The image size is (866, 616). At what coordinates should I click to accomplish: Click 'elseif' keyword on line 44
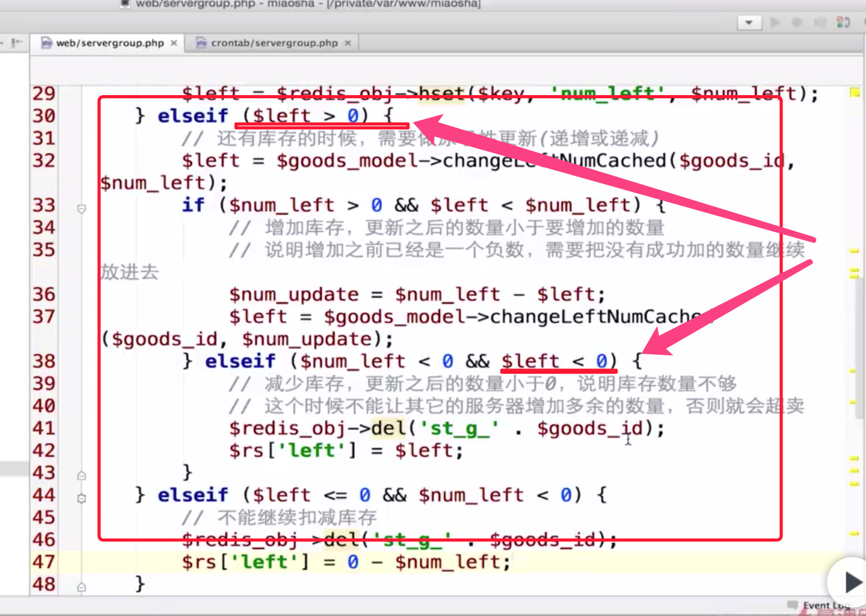193,495
